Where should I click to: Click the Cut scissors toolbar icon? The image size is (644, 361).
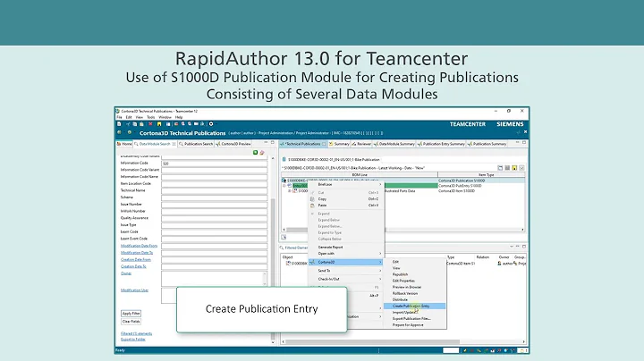[x=128, y=124]
